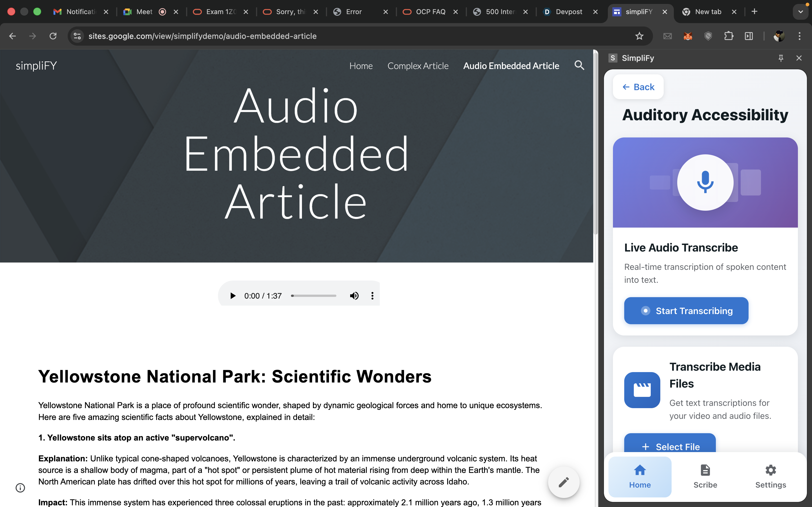Expand the tab search dropdown arrow
This screenshot has width=812, height=507.
tap(801, 12)
